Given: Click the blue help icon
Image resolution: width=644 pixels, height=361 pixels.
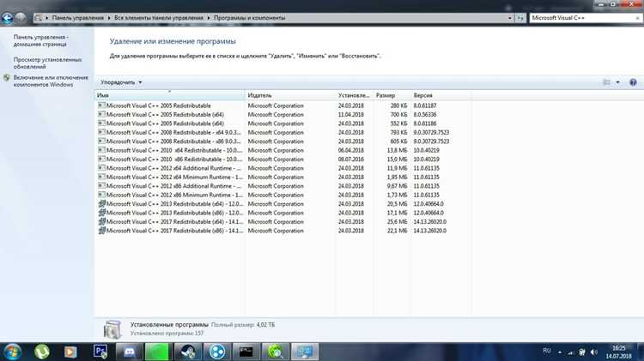Looking at the screenshot, I should pos(633,82).
